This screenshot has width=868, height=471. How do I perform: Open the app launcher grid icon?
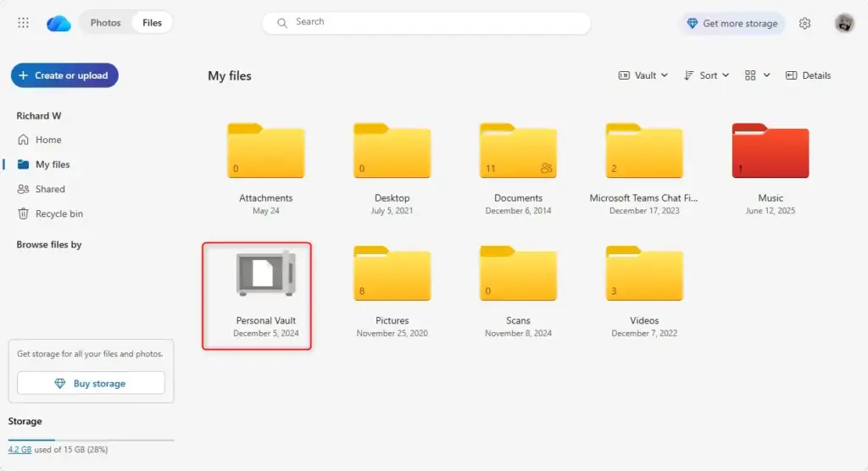coord(23,23)
